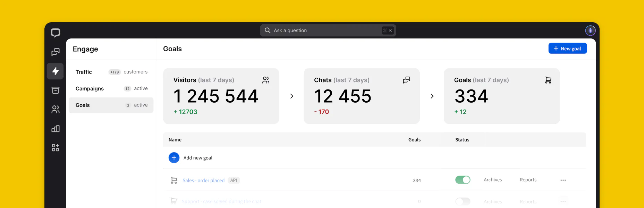Click the user avatar in top bar

(x=590, y=31)
